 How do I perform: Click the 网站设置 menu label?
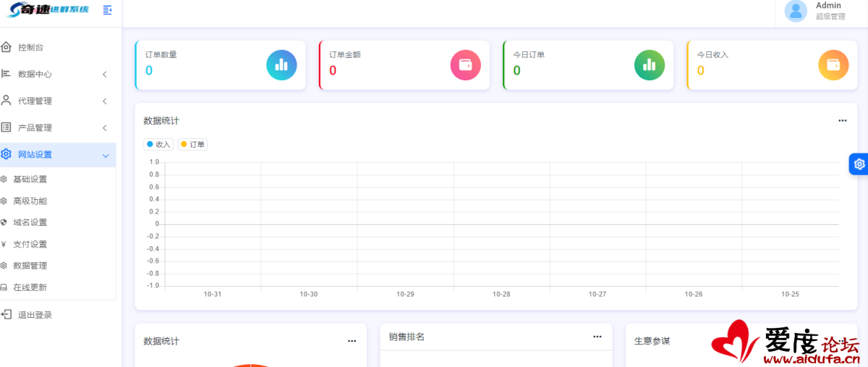[x=35, y=154]
